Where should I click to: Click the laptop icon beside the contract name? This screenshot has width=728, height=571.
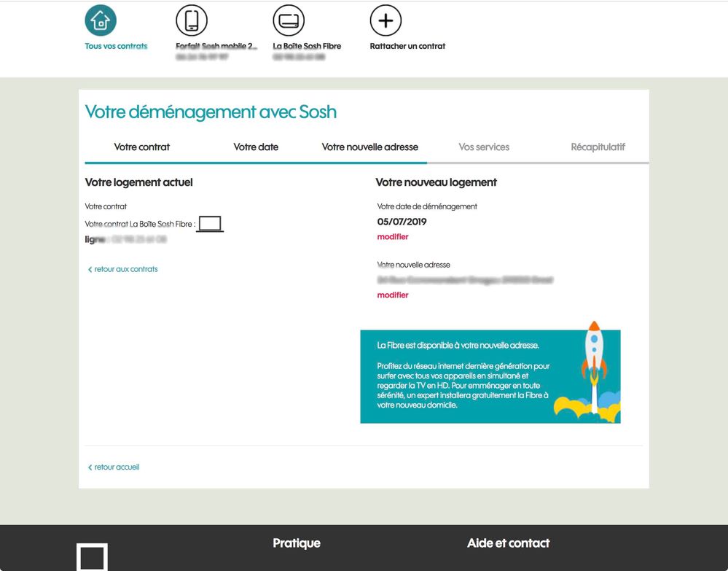point(211,224)
